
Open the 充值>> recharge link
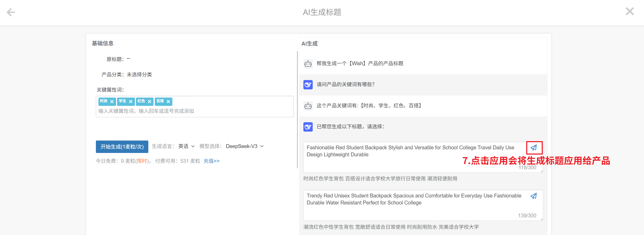211,161
